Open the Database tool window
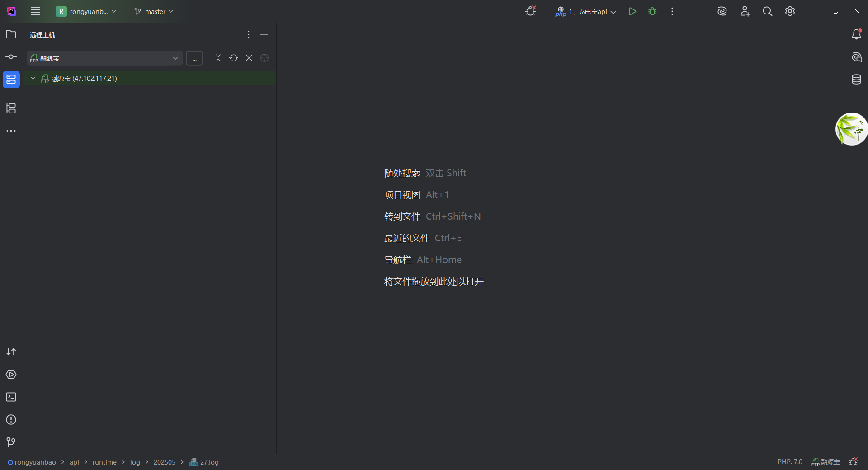This screenshot has height=470, width=868. 856,80
